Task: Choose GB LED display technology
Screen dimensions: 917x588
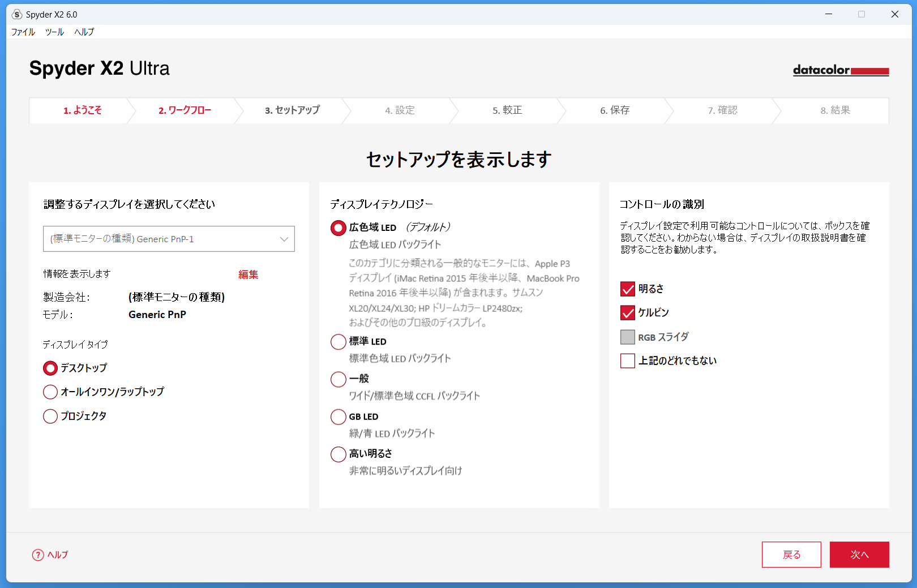Action: pos(338,417)
